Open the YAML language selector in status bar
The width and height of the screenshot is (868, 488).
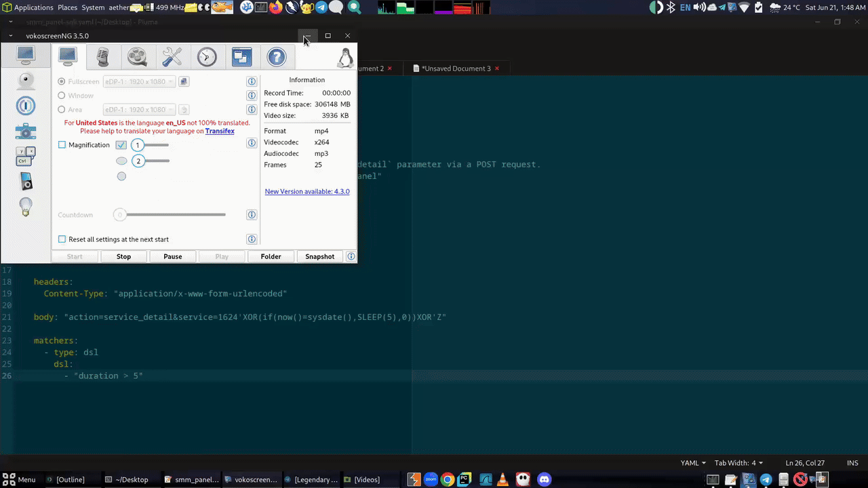[693, 463]
